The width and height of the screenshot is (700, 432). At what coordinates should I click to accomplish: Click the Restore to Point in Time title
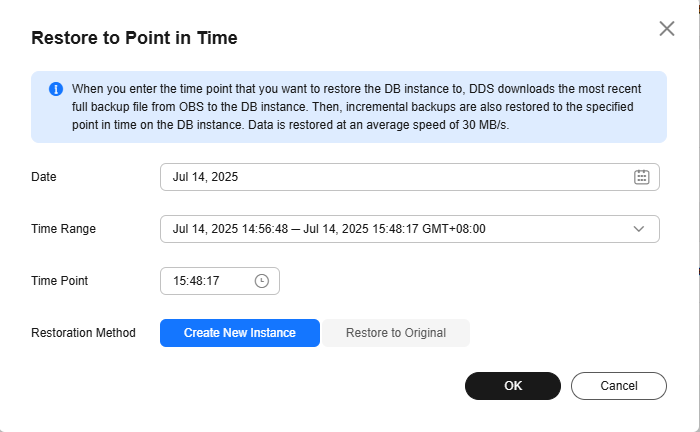[134, 38]
